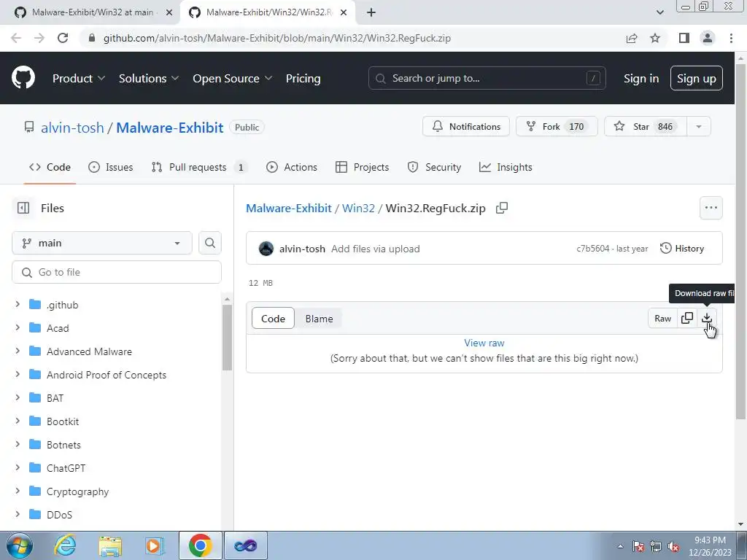Click Chrome icon in taskbar
The image size is (747, 560).
(x=200, y=545)
